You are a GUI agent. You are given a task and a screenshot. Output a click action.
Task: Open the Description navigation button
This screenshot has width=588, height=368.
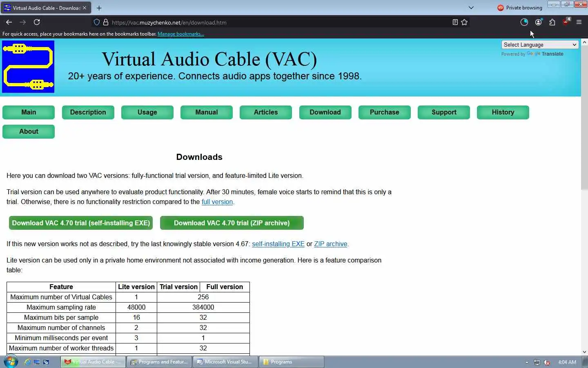(x=88, y=112)
